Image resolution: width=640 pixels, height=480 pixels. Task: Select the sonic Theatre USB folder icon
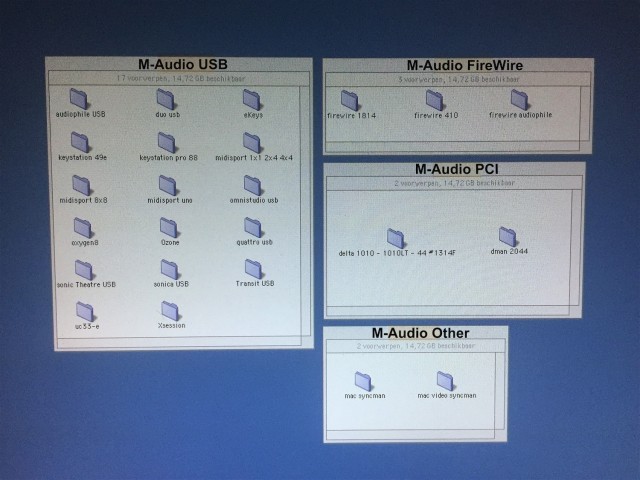coord(84,270)
